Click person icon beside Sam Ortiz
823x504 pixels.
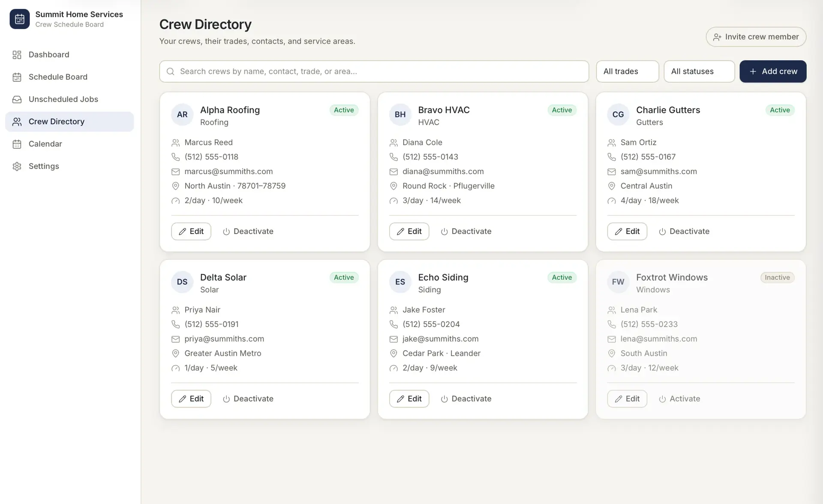(x=612, y=142)
